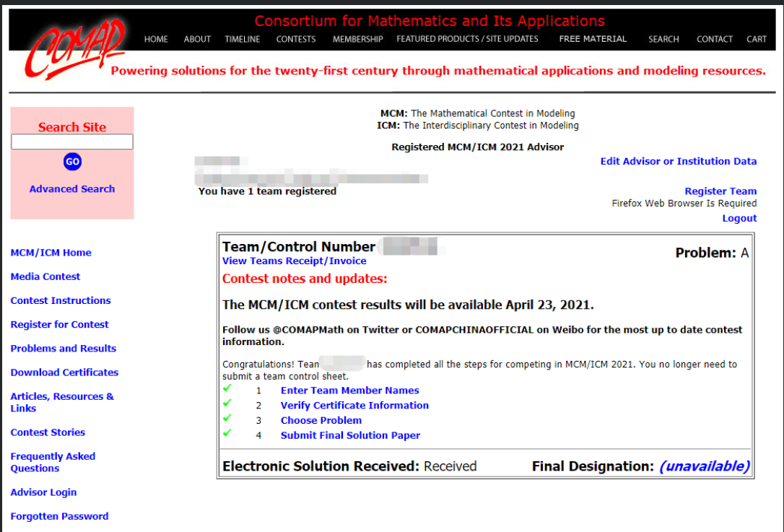Open View Teams Receipt/Invoice link
Screen dimensions: 784x532
point(294,261)
